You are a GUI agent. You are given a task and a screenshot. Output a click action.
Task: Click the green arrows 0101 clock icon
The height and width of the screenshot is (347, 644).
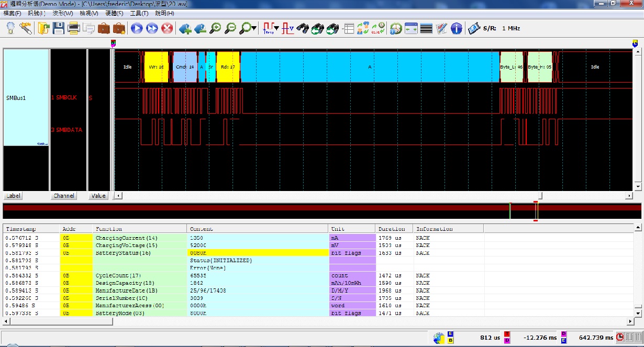378,28
